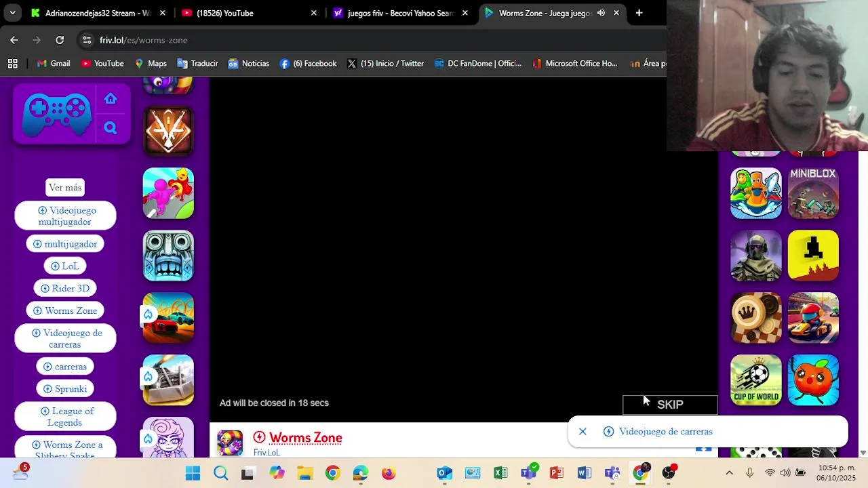The image size is (868, 488).
Task: Open the armored vehicle game thumbnail
Action: pos(168,380)
